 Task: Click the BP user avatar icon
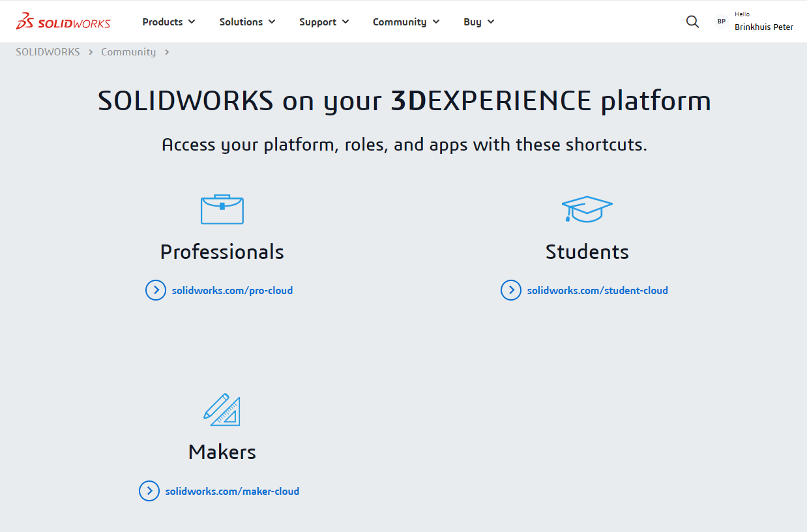721,22
